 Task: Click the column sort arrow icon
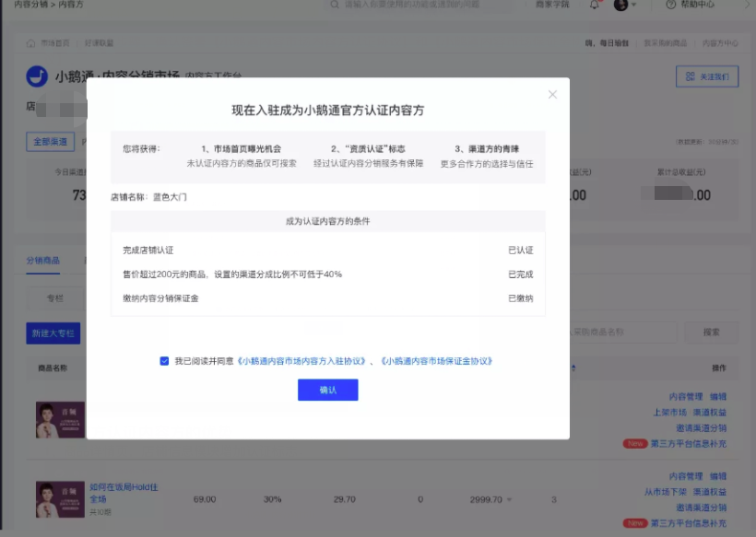tap(573, 368)
